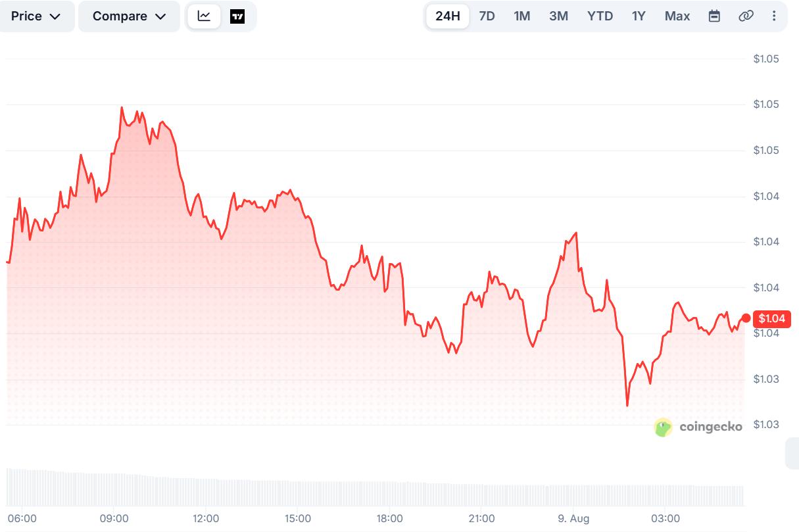Select the 24H time range

tap(447, 16)
